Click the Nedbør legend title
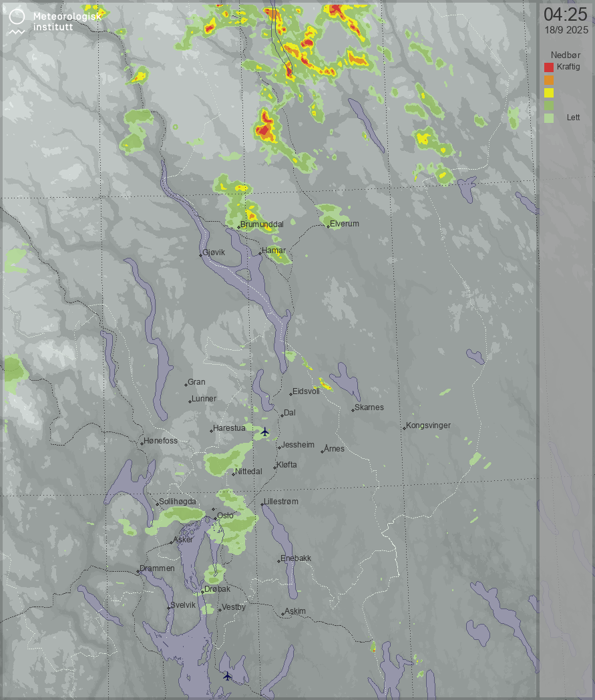This screenshot has height=700, width=595. tap(566, 55)
